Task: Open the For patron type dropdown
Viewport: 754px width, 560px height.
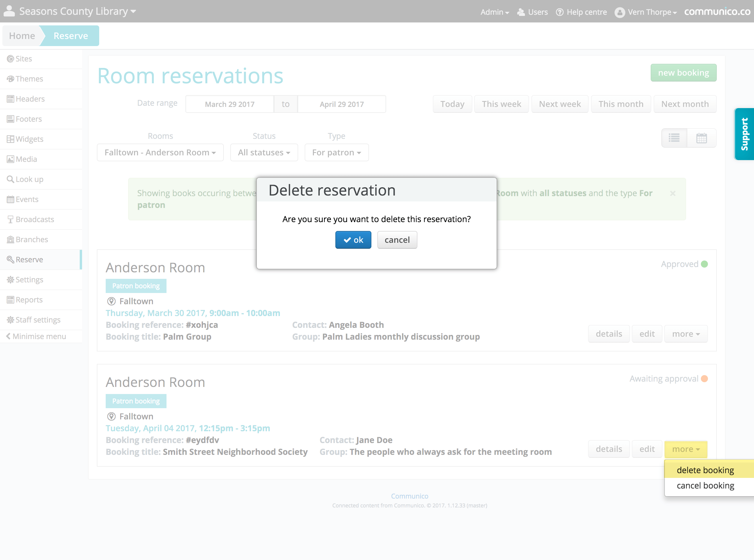Action: pyautogui.click(x=336, y=152)
